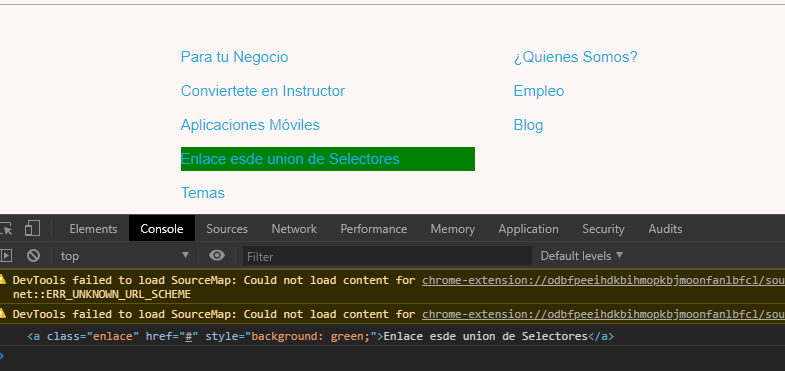Activate the inspect element picker icon

(x=6, y=229)
